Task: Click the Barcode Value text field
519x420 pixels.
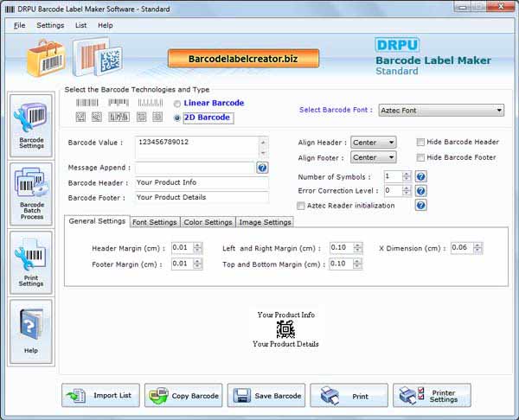Action: pyautogui.click(x=197, y=148)
